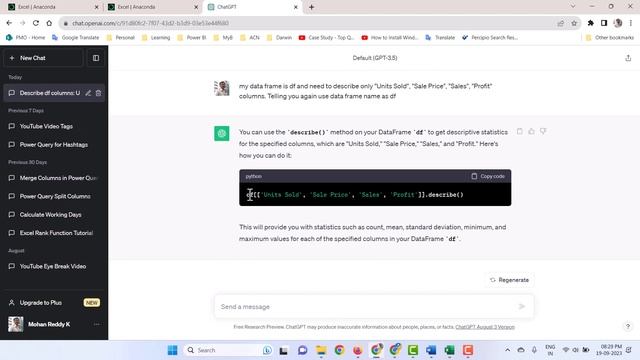
Task: Open browser side panel icon
Action: (x=604, y=23)
